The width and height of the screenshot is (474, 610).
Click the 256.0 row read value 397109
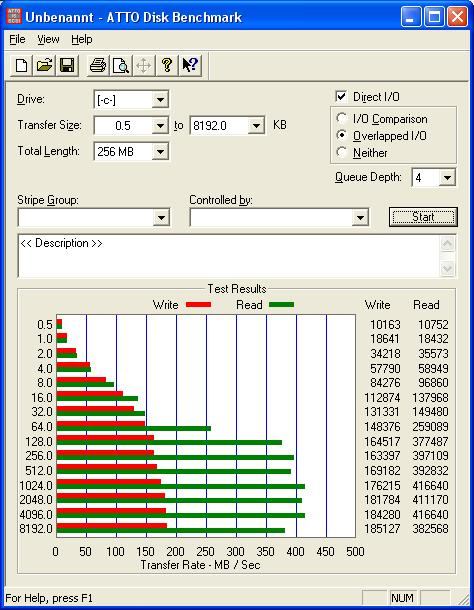click(430, 455)
